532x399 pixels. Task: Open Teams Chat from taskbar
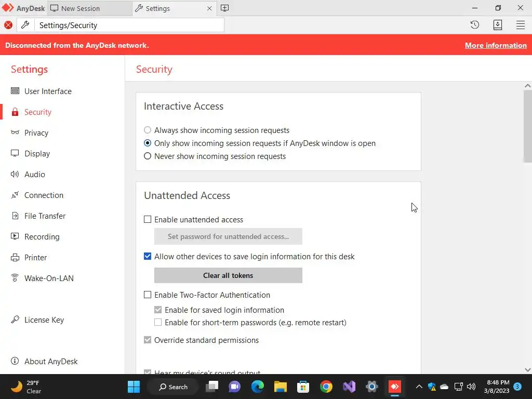tap(235, 387)
